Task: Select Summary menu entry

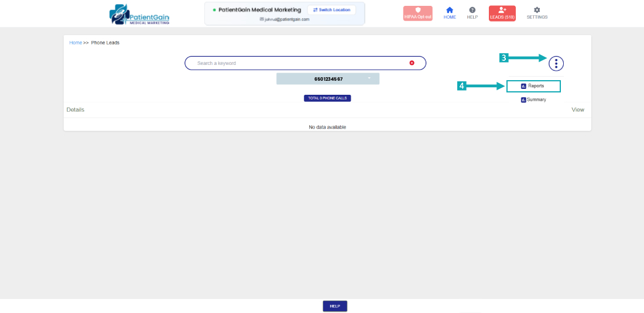Action: pos(533,99)
